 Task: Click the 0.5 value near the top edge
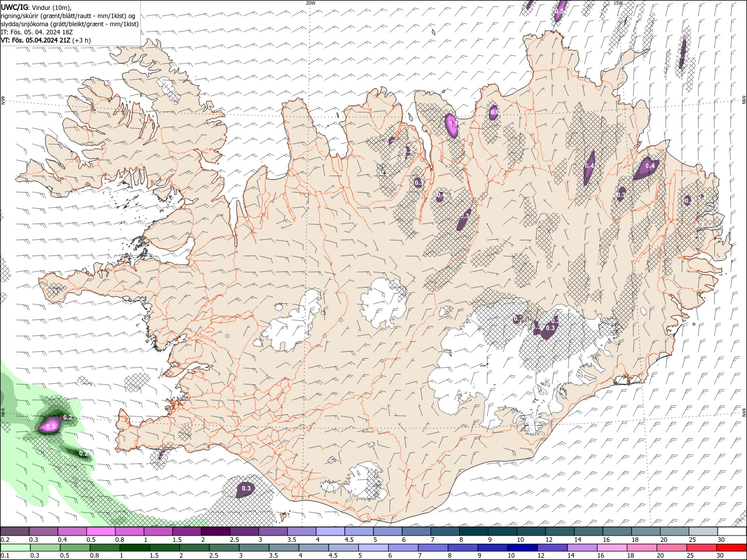coord(559,11)
